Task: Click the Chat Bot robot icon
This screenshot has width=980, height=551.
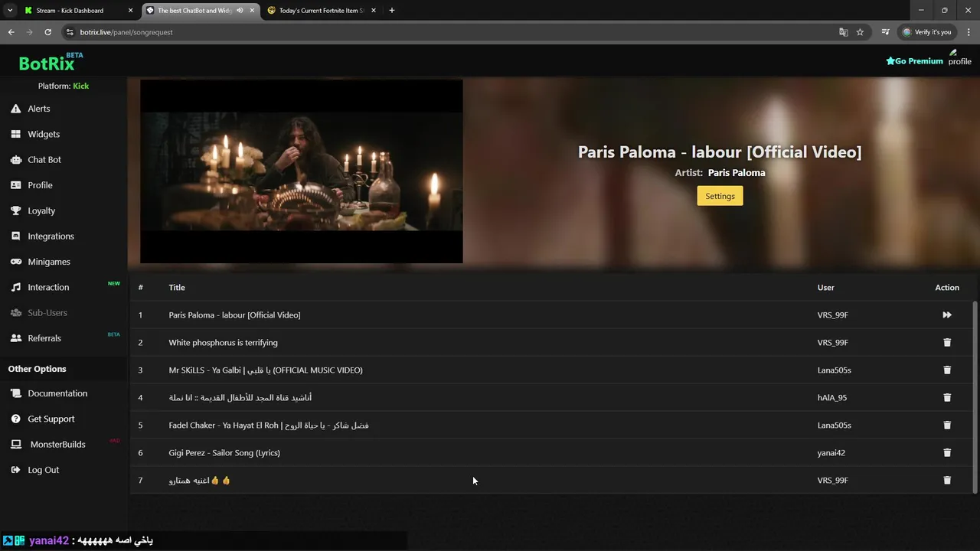Action: pos(15,160)
